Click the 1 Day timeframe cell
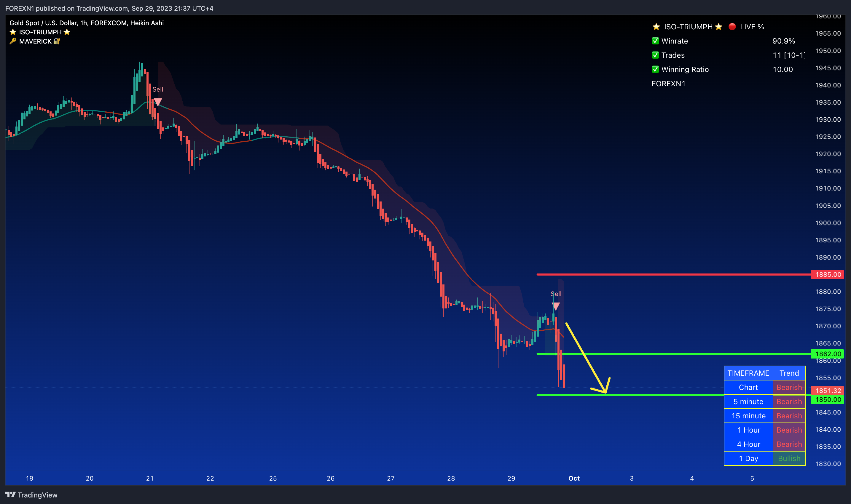 coord(748,458)
